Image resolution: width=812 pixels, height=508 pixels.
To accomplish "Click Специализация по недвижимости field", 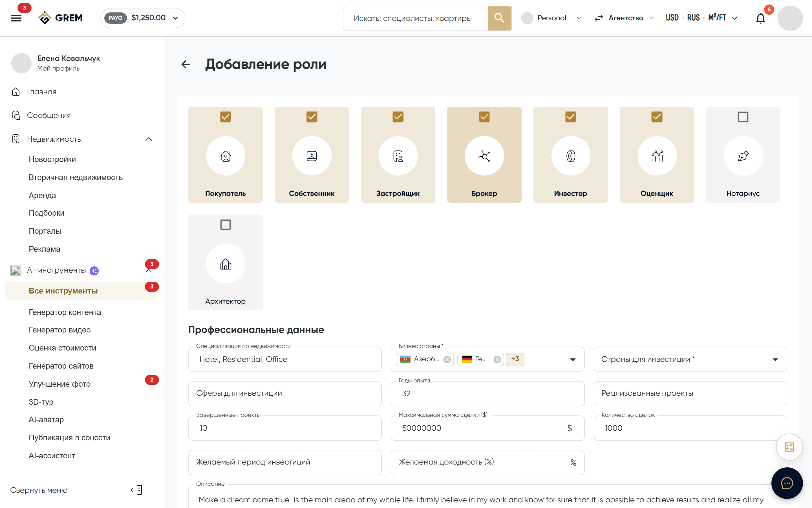I will (x=285, y=360).
